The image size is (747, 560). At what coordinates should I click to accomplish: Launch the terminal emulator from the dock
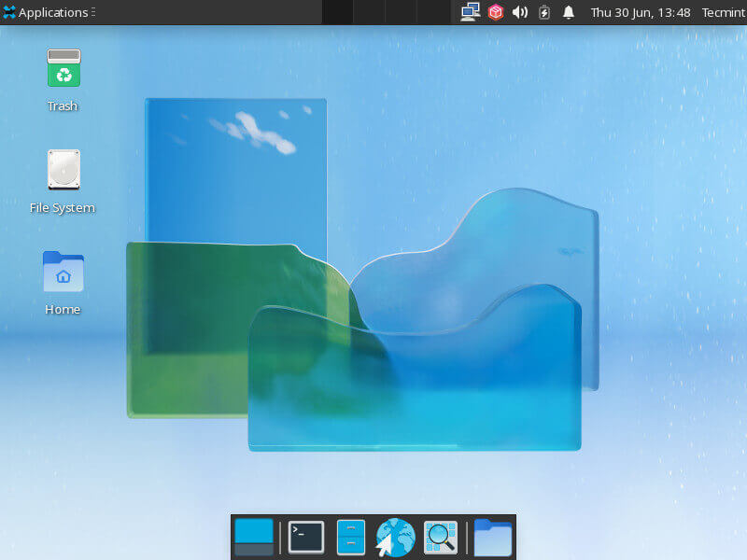click(x=306, y=538)
